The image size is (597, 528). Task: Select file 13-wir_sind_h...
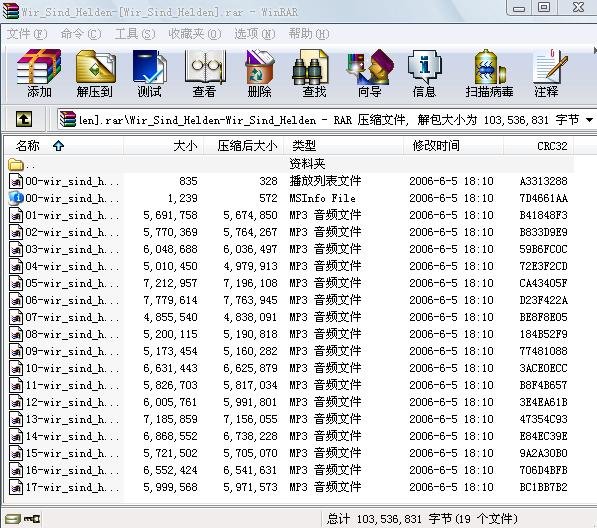[x=72, y=420]
